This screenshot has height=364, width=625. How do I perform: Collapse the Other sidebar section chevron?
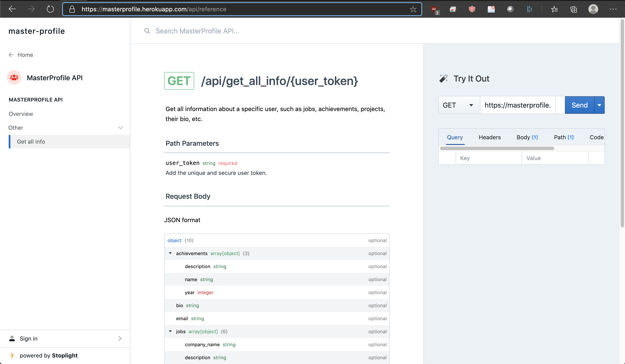pos(120,128)
